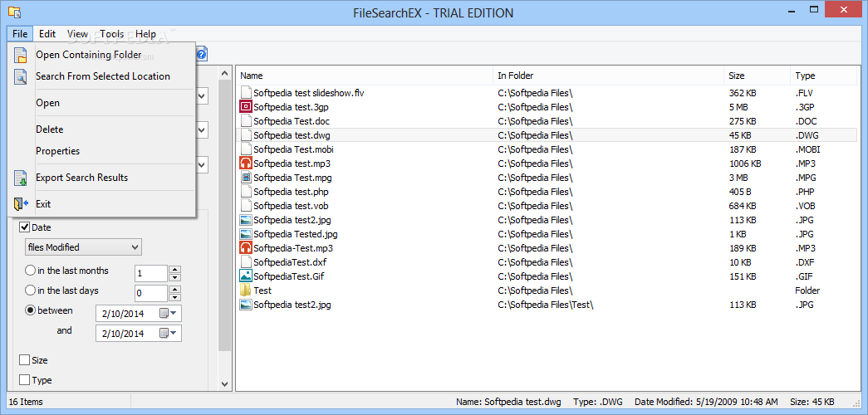
Task: Open the File menu
Action: click(20, 34)
